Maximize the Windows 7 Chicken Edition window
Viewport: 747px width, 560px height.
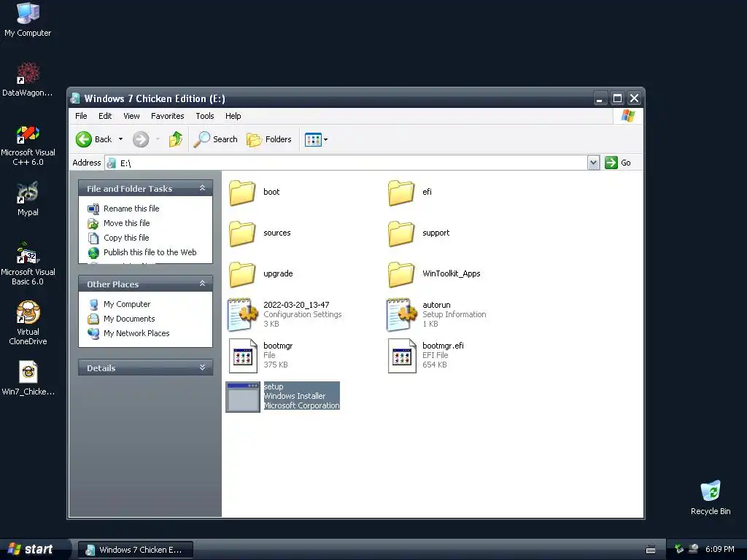pos(617,98)
